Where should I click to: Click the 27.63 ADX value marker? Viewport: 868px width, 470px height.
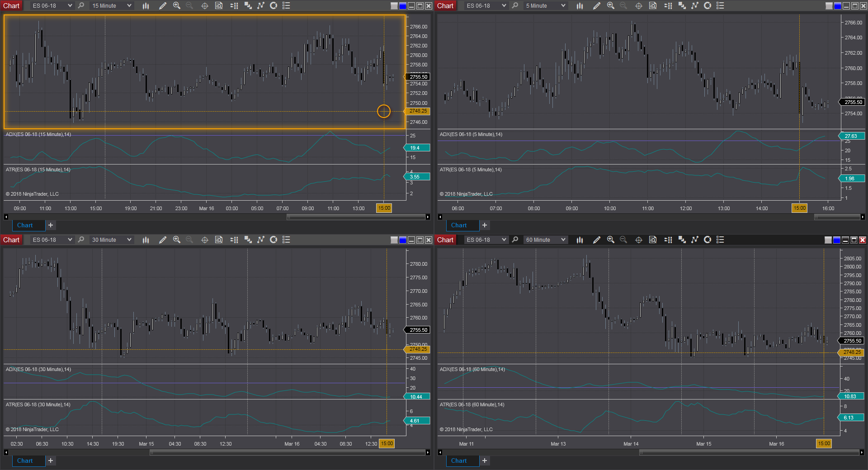coord(851,136)
